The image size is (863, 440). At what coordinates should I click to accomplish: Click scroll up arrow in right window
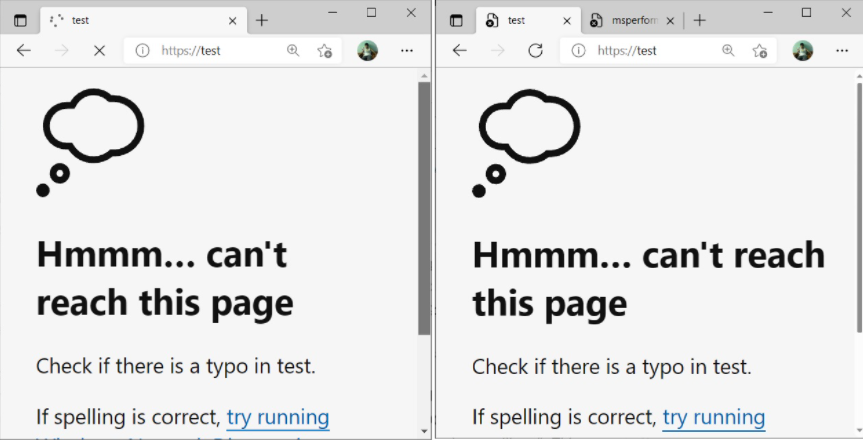click(x=859, y=75)
